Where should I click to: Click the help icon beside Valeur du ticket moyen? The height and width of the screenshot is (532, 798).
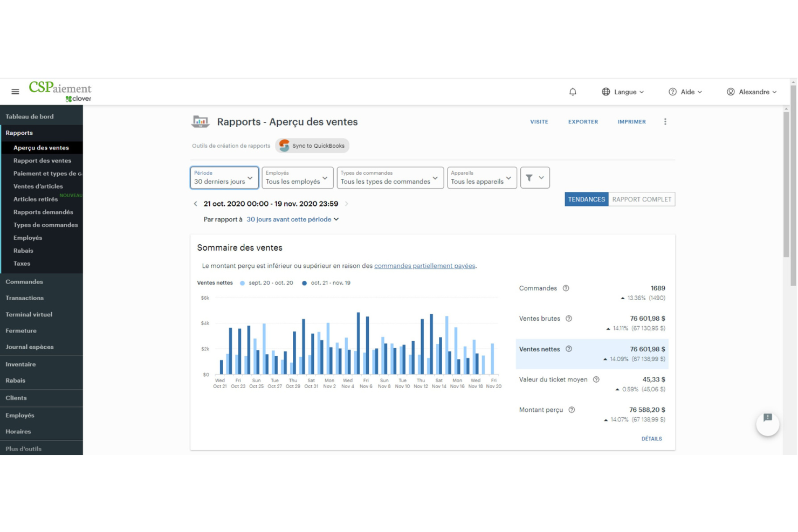tap(596, 379)
